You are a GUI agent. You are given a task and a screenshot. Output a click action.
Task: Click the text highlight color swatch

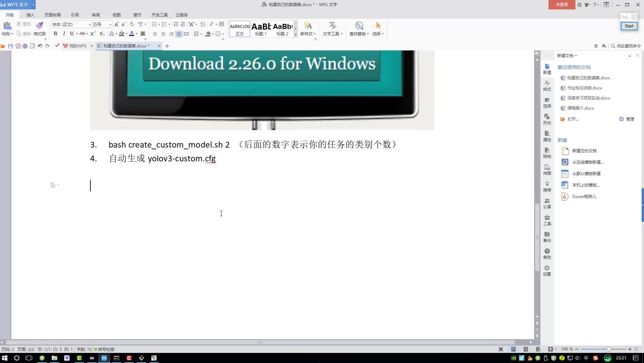(122, 34)
